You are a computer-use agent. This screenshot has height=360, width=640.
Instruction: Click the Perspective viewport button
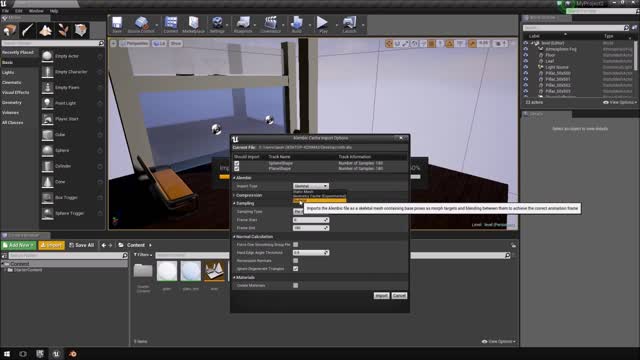(135, 43)
